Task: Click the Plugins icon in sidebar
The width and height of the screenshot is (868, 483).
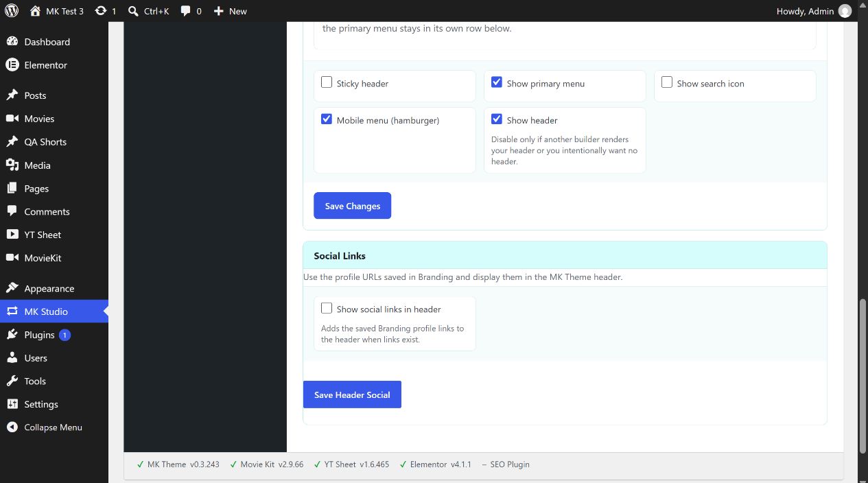Action: [x=12, y=335]
